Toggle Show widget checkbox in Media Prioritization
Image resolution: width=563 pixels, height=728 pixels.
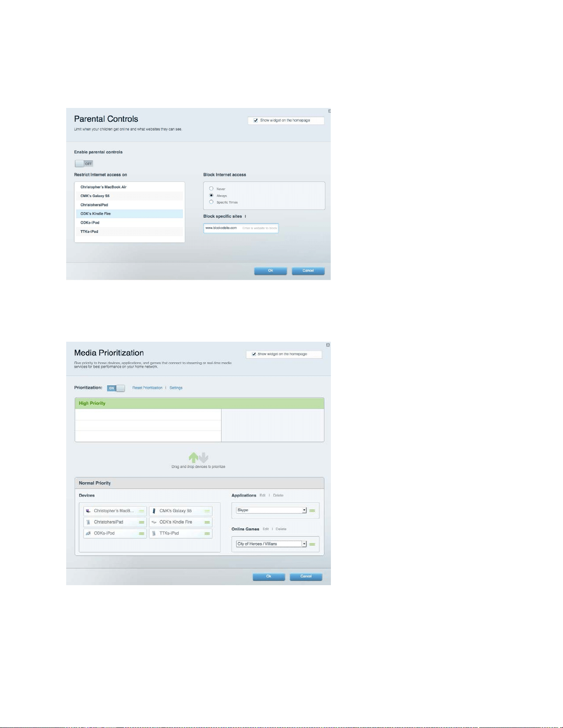(254, 354)
